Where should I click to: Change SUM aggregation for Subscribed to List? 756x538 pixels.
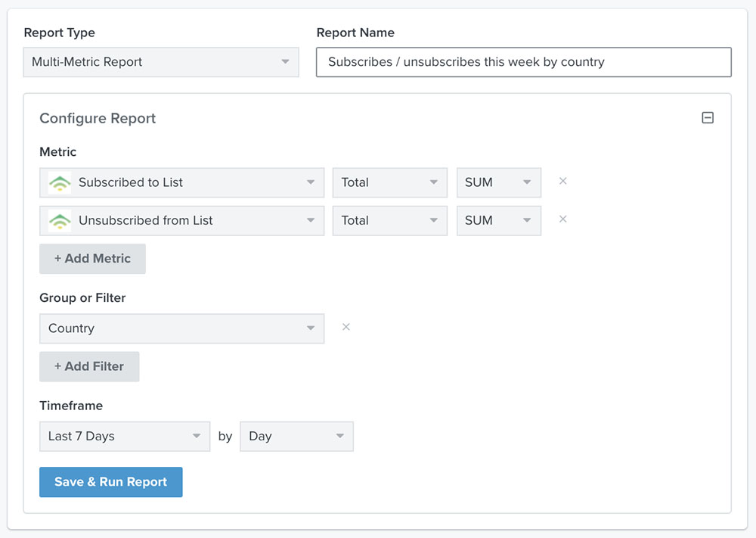[x=498, y=182]
